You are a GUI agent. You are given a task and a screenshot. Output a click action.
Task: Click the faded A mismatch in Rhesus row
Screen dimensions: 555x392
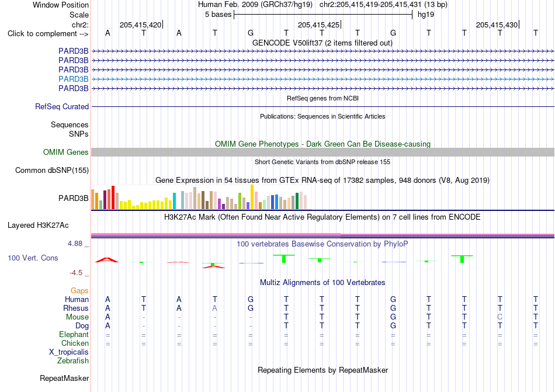pyautogui.click(x=214, y=308)
